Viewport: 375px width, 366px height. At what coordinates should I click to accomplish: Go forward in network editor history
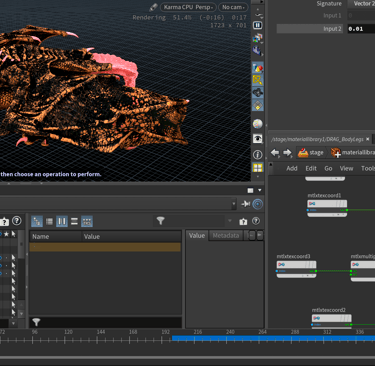tap(287, 153)
